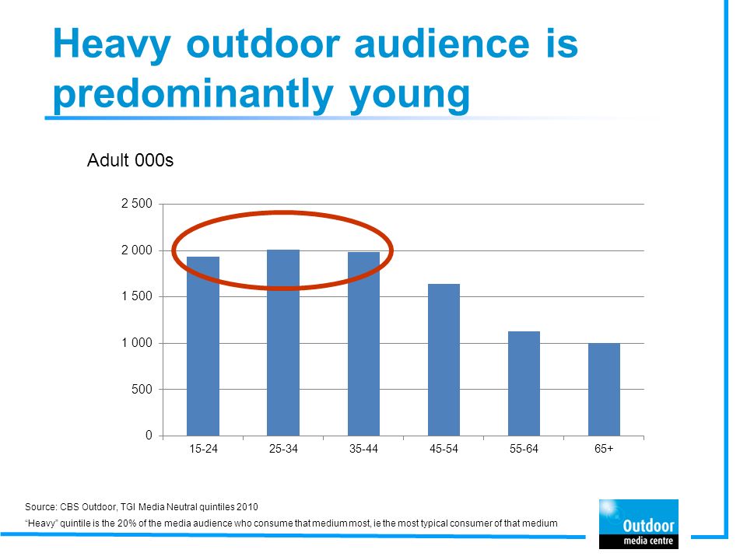This screenshot has width=747, height=560.
Task: Select the '65+' x-axis label
Action: click(x=604, y=449)
